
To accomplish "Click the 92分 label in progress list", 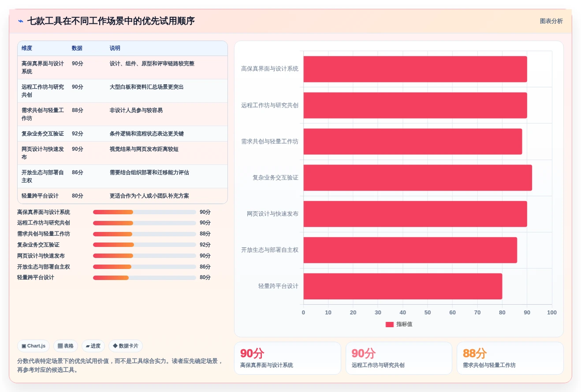I will (x=205, y=245).
